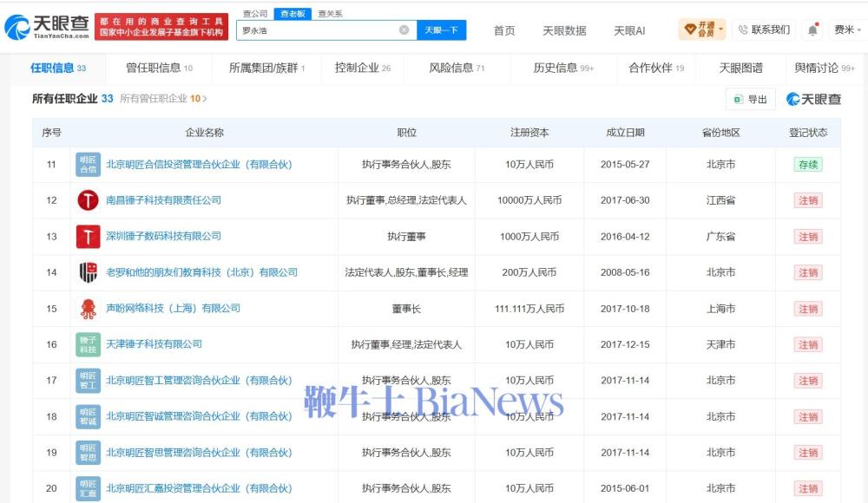Click the Tianyancha watermark logo beside export
This screenshot has height=503, width=868.
click(x=814, y=99)
